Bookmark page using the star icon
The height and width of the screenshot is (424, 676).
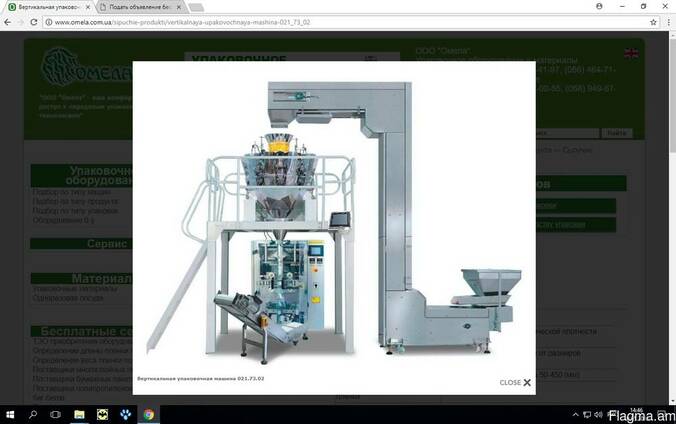click(x=653, y=22)
